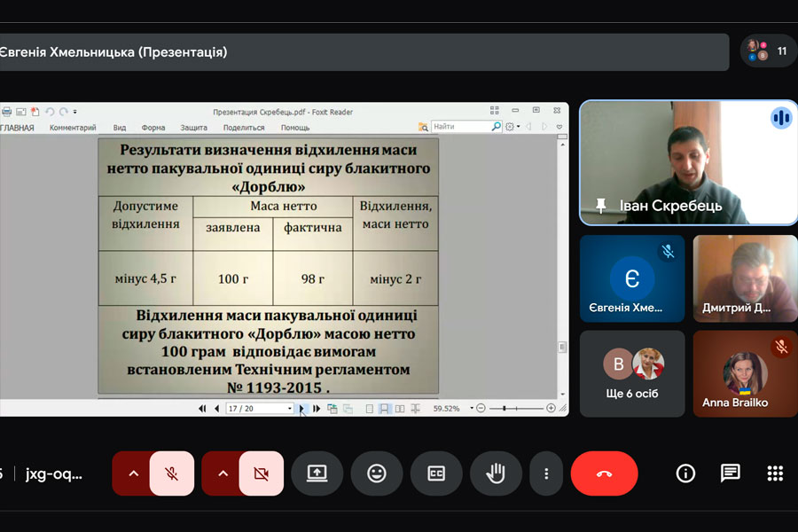Click the Foxit window resize grip
The image size is (798, 532).
(x=563, y=408)
